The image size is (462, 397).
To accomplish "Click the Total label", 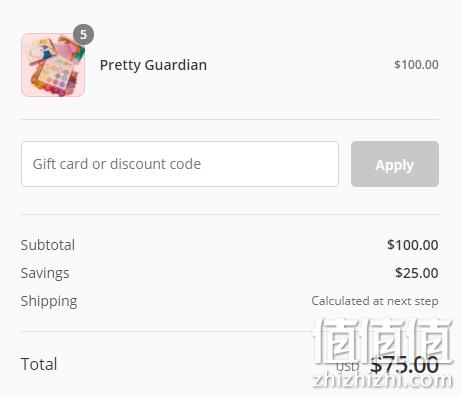I will point(39,364).
